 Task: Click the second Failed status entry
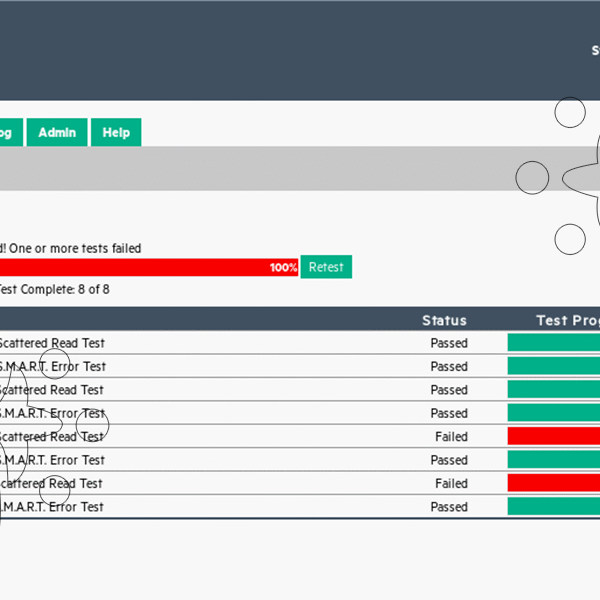[x=450, y=484]
